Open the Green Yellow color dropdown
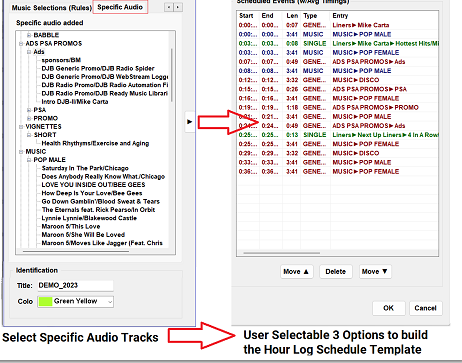Image resolution: width=462 pixels, height=363 pixels. coord(75,301)
